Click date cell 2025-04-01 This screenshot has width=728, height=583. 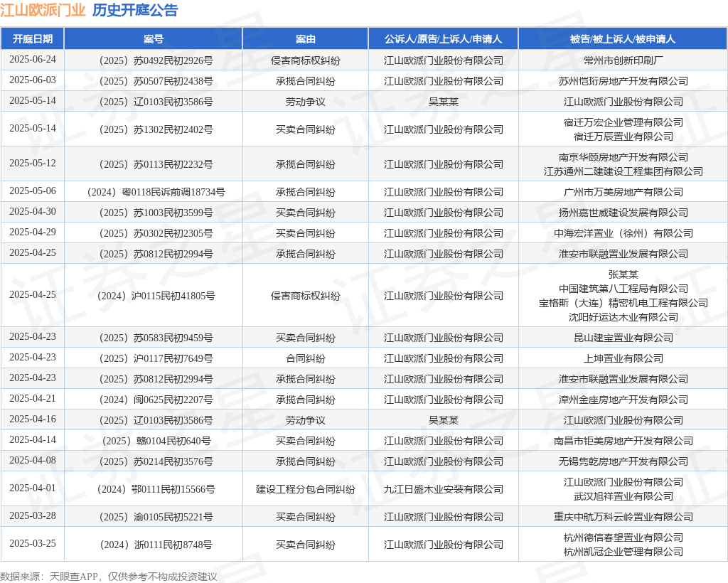(33, 488)
